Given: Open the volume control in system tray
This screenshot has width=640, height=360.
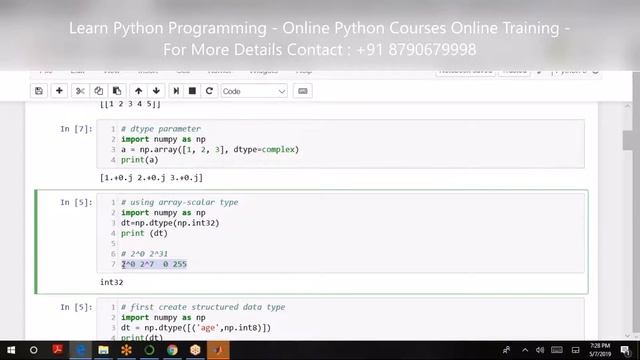Looking at the screenshot, I should pyautogui.click(x=540, y=350).
